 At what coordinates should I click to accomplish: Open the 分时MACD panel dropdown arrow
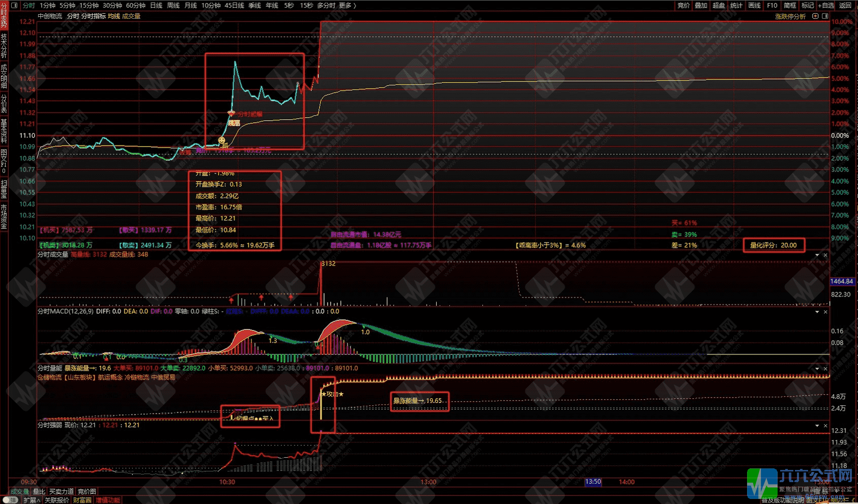(817, 312)
